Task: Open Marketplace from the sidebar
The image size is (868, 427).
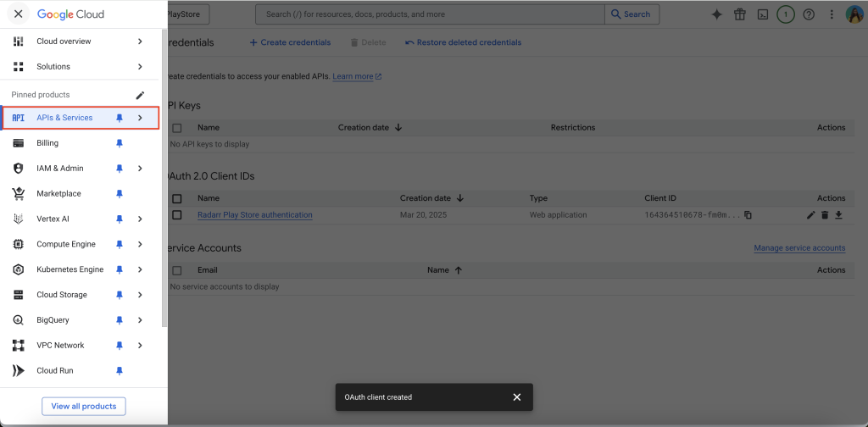Action: pos(58,194)
